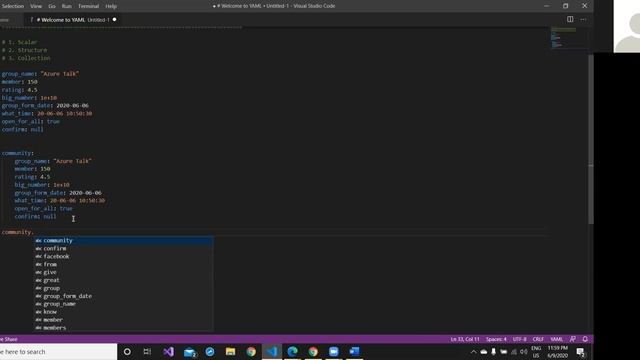This screenshot has height=360, width=640.
Task: Click the 'community:' key line in editor
Action: tap(18, 153)
